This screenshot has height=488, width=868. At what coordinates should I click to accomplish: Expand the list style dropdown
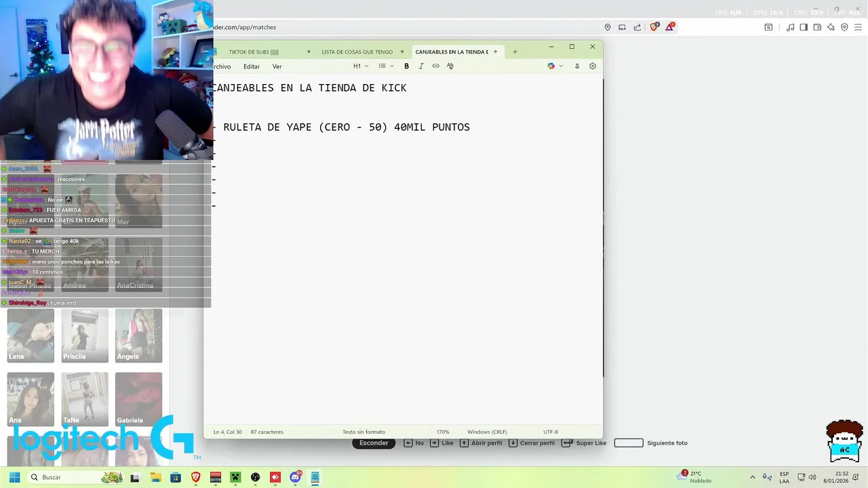(386, 66)
